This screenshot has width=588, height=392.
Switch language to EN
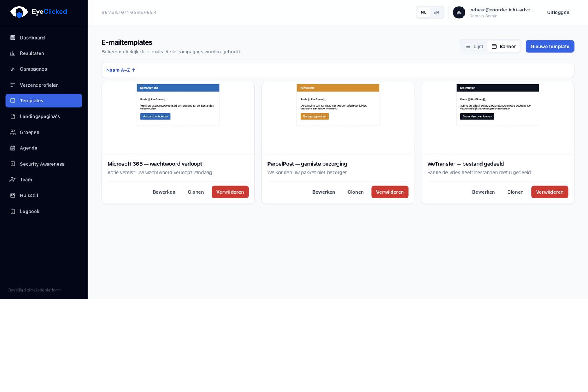pos(436,12)
